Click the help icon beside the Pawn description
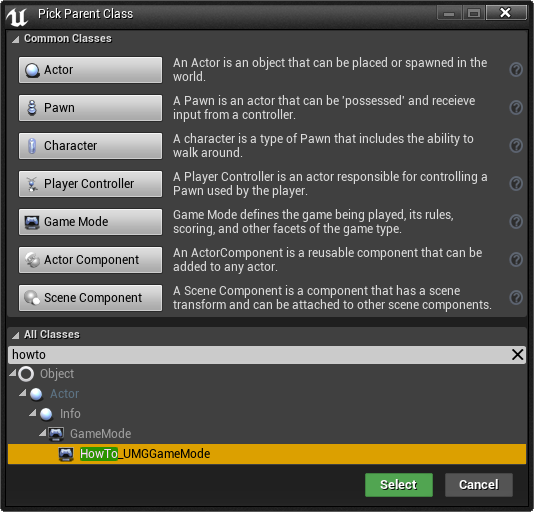 (x=516, y=108)
